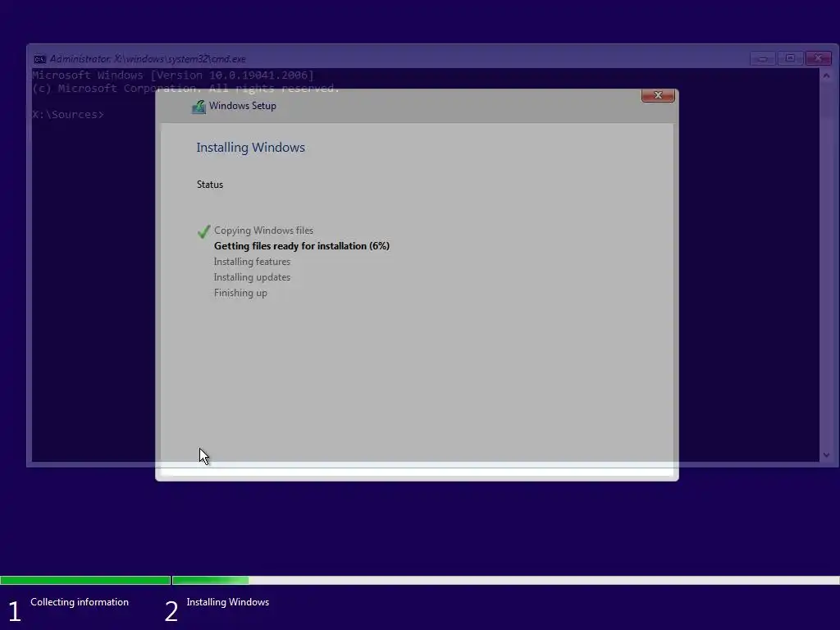Click the 'Installing Windows' heading in dialog
Viewport: 840px width, 630px height.
pyautogui.click(x=251, y=148)
